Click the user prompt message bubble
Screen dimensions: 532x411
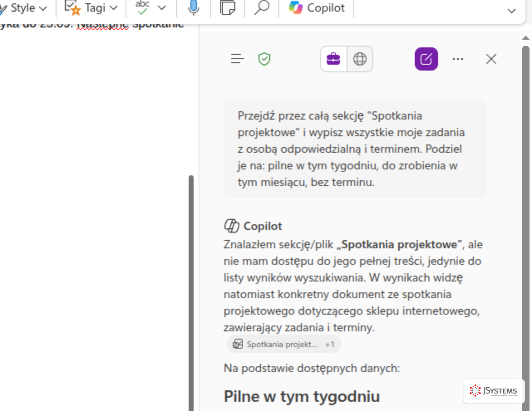[x=355, y=149]
